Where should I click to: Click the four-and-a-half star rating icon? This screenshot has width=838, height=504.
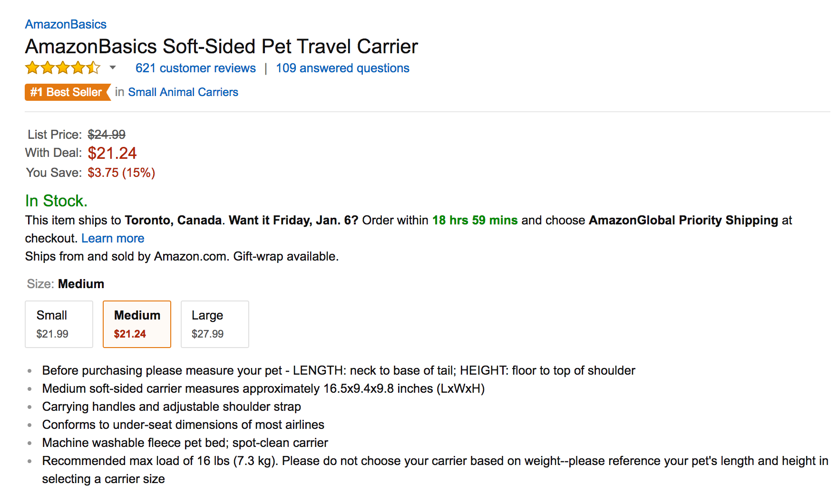pos(62,68)
